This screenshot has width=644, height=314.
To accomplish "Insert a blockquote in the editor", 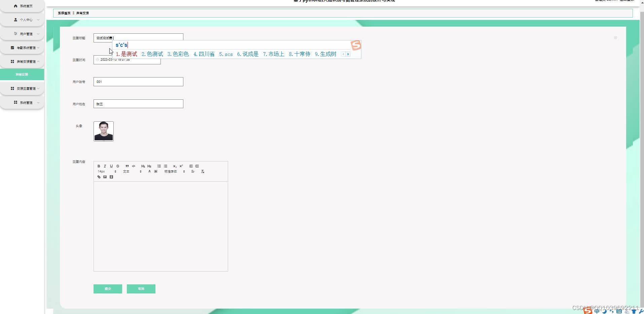I will click(x=127, y=166).
